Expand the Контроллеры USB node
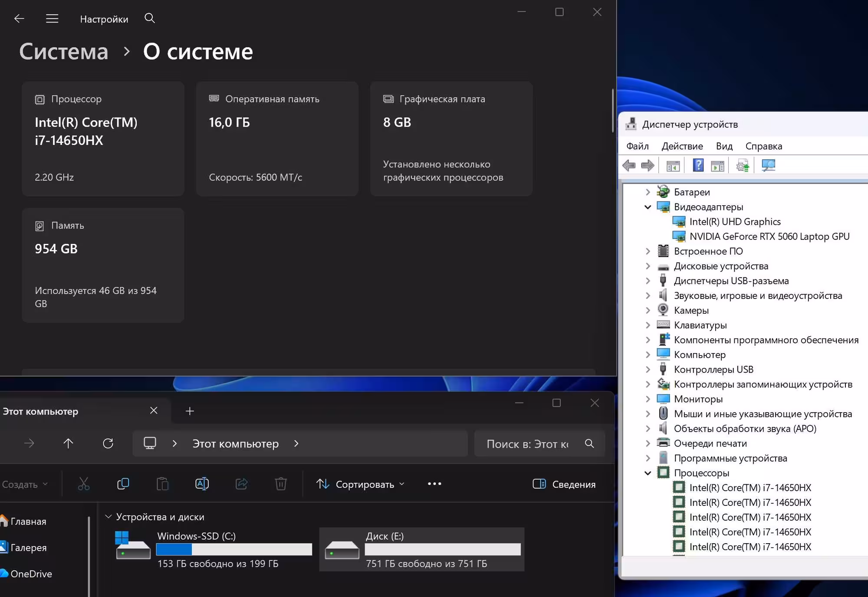This screenshot has height=597, width=868. tap(648, 370)
